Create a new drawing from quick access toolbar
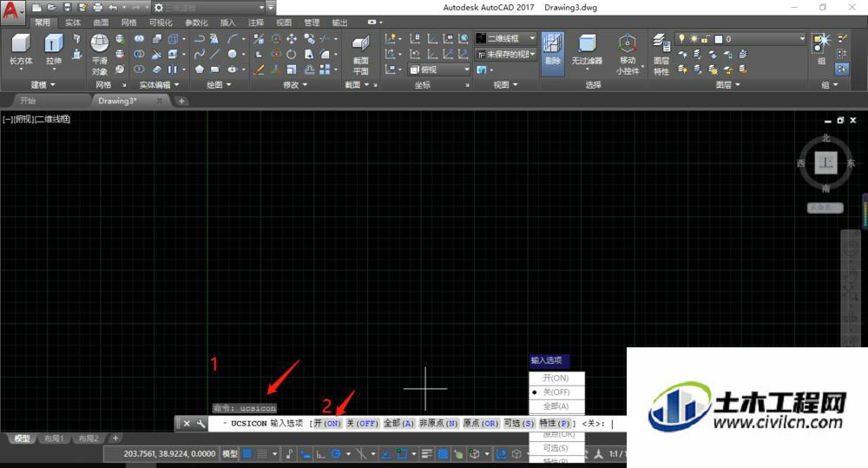Image resolution: width=868 pixels, height=468 pixels. coord(36,7)
